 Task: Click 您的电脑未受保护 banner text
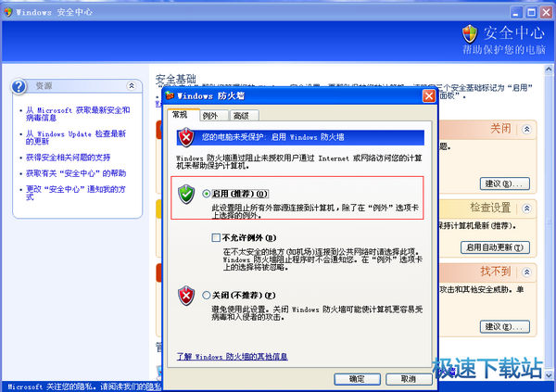point(272,137)
